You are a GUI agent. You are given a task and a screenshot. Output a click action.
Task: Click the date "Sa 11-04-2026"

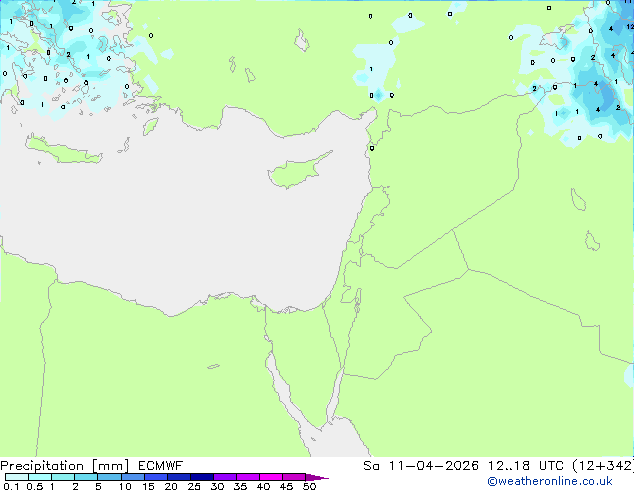421,466
